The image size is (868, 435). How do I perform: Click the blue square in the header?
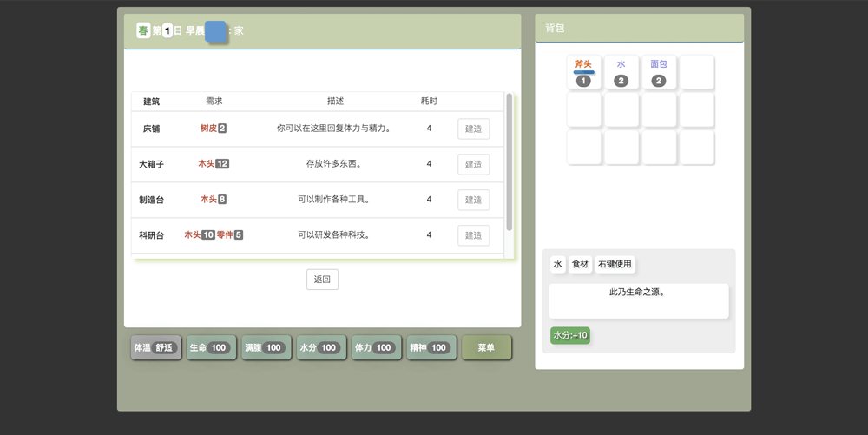(215, 32)
